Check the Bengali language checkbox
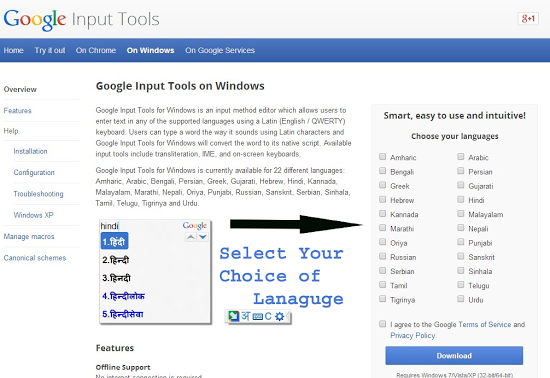The height and width of the screenshot is (378, 550). (382, 171)
